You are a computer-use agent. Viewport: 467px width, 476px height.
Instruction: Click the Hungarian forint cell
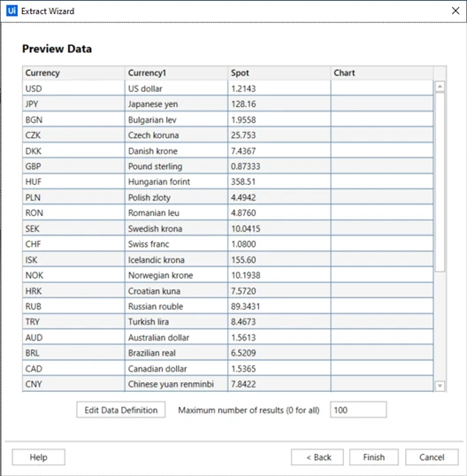[x=176, y=182]
